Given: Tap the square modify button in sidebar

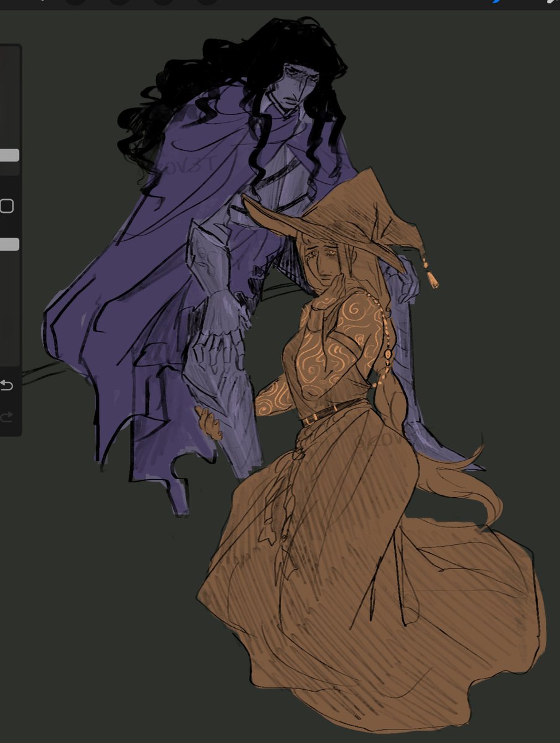Looking at the screenshot, I should pos(7,206).
